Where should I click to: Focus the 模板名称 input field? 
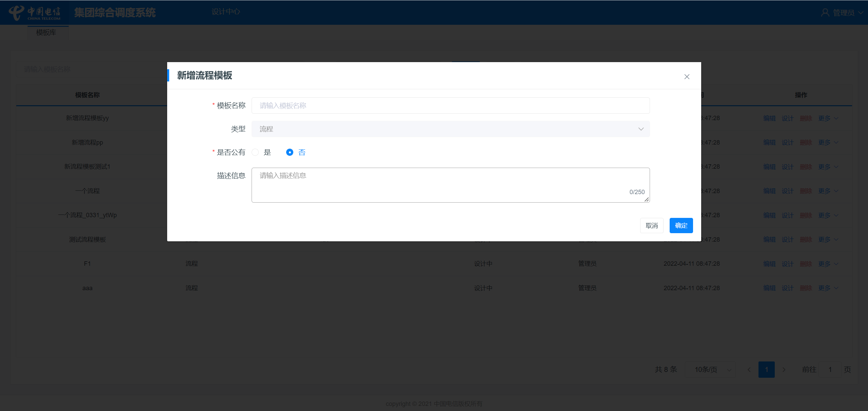click(x=450, y=106)
